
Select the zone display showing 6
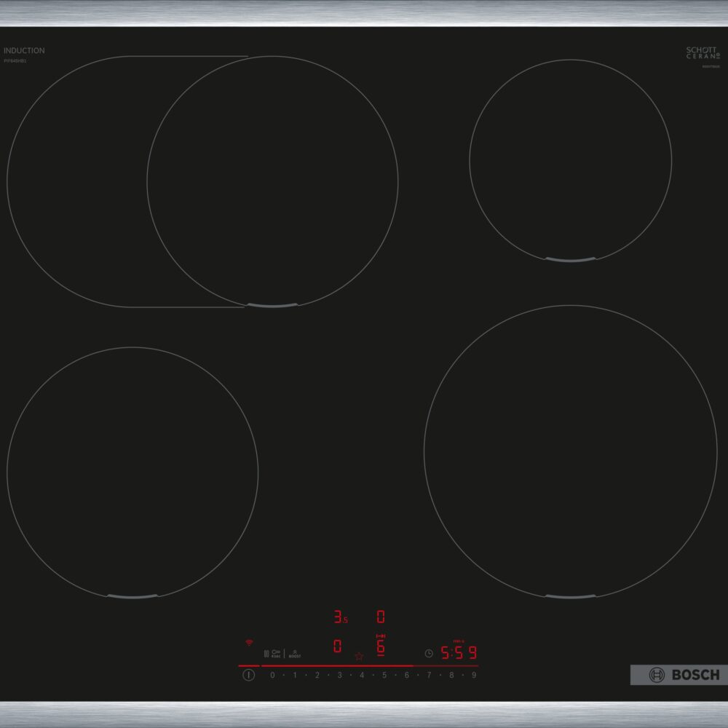click(381, 646)
